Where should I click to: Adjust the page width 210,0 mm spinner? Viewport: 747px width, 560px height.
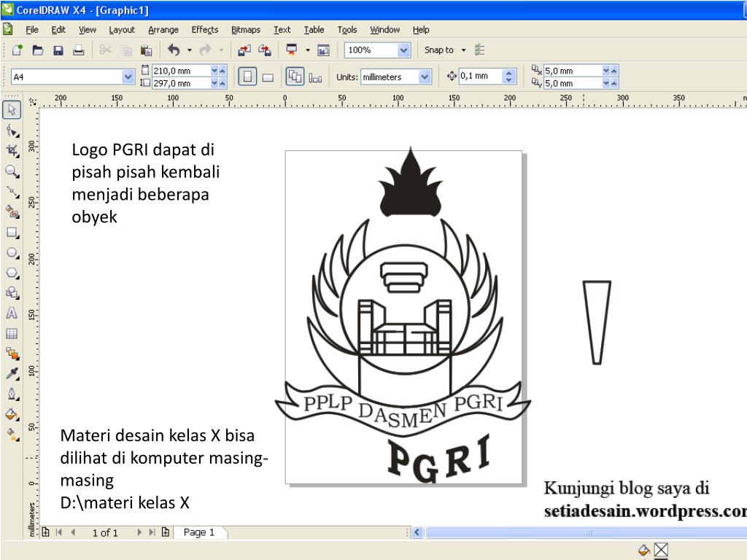tap(218, 71)
